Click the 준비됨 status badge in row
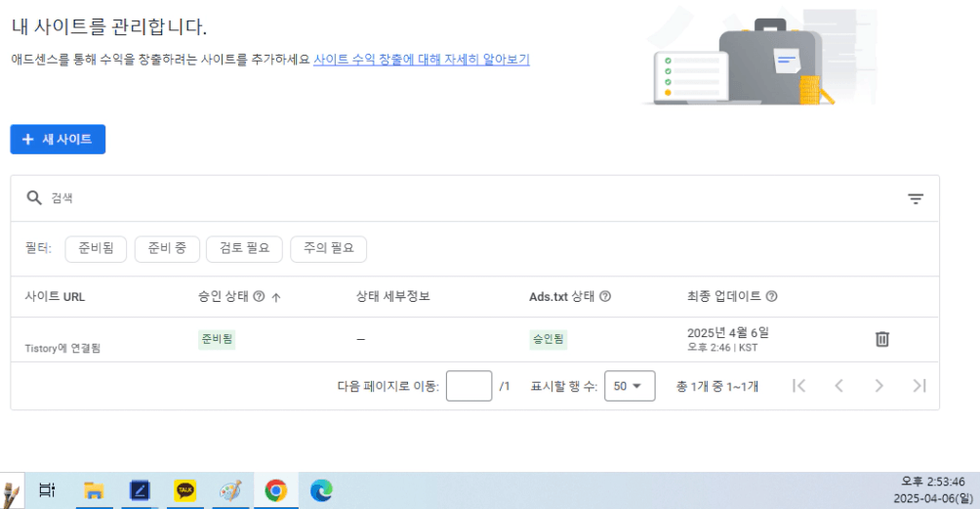 [217, 339]
